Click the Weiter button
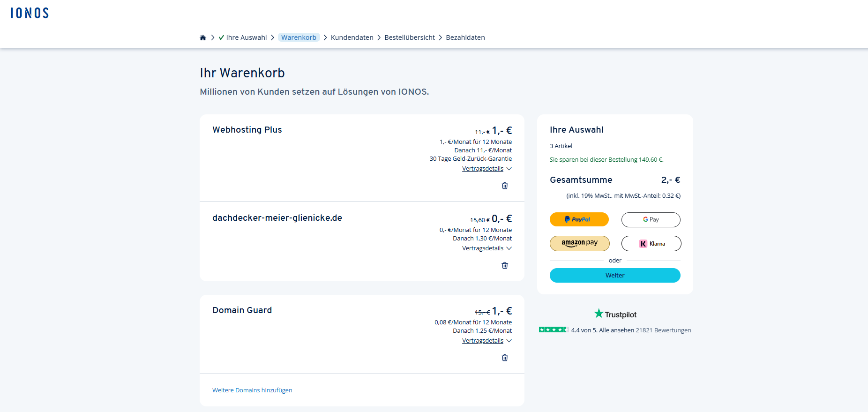 click(615, 275)
